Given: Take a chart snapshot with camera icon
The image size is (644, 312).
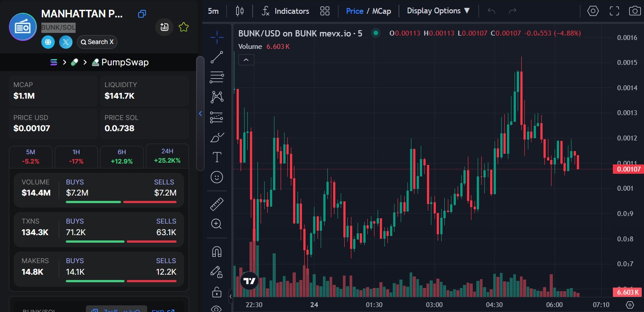Looking at the screenshot, I should 635,11.
